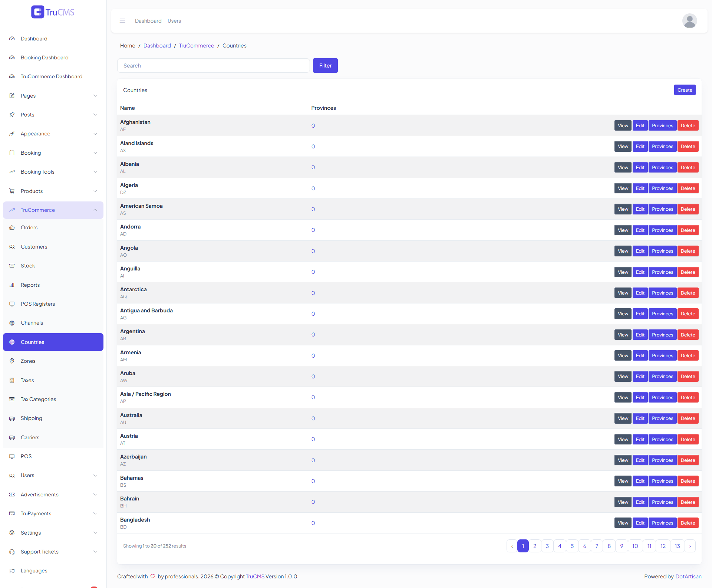Click the Andorra provinces count 0
Screen dimensions: 712x588
coord(313,230)
